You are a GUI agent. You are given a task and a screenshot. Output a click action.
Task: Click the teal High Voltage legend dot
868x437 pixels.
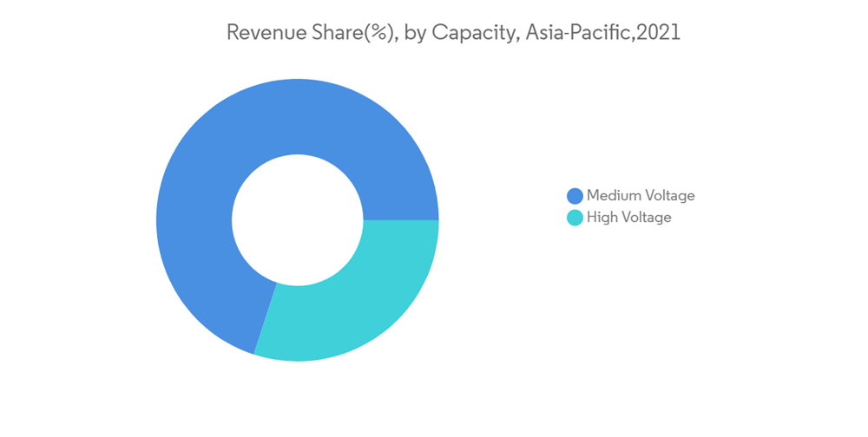[x=575, y=218]
